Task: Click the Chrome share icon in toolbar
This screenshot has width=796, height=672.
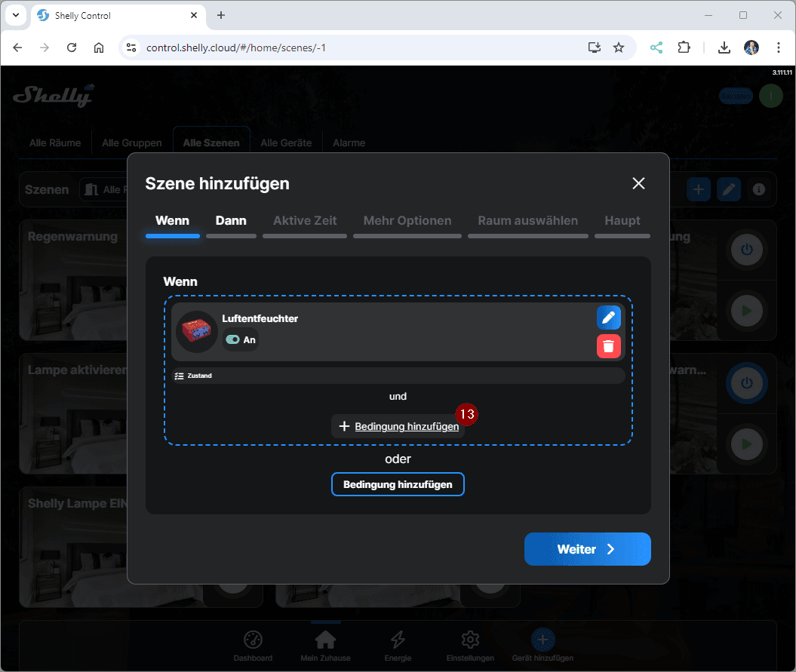Action: click(656, 48)
